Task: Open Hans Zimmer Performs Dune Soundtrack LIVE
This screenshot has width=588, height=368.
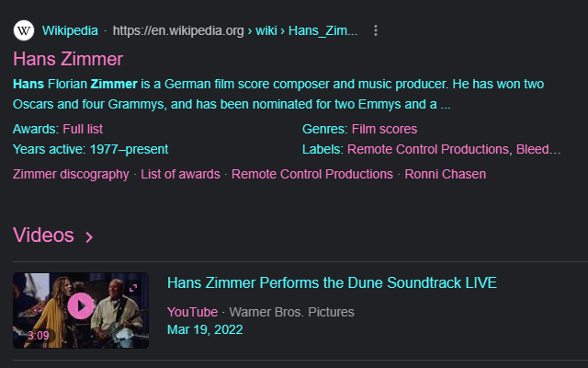Action: pos(332,282)
